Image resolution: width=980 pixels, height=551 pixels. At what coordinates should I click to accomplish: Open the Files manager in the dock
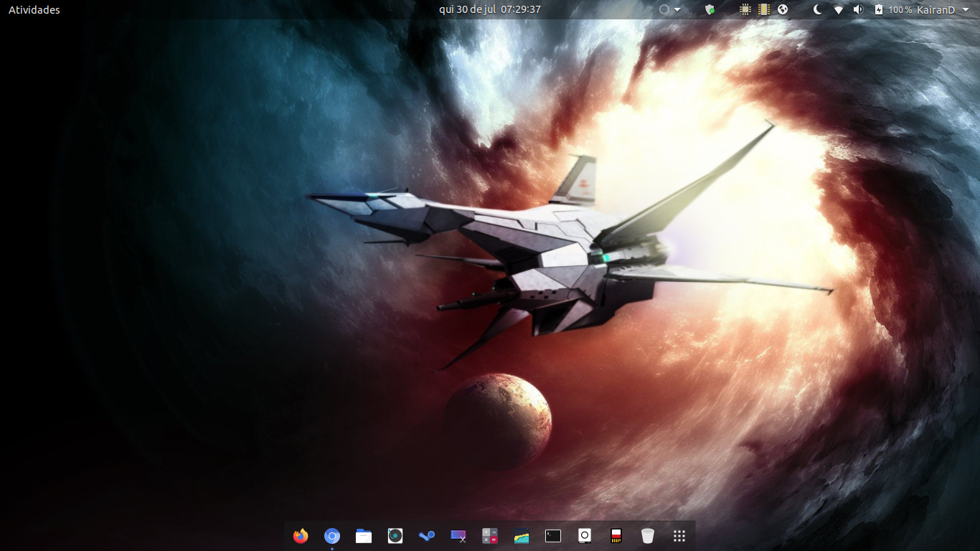364,536
